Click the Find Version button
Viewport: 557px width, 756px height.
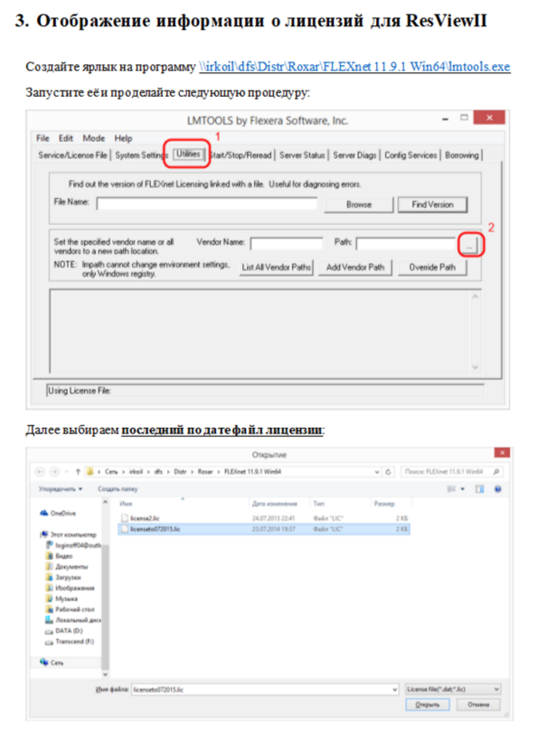coord(432,204)
